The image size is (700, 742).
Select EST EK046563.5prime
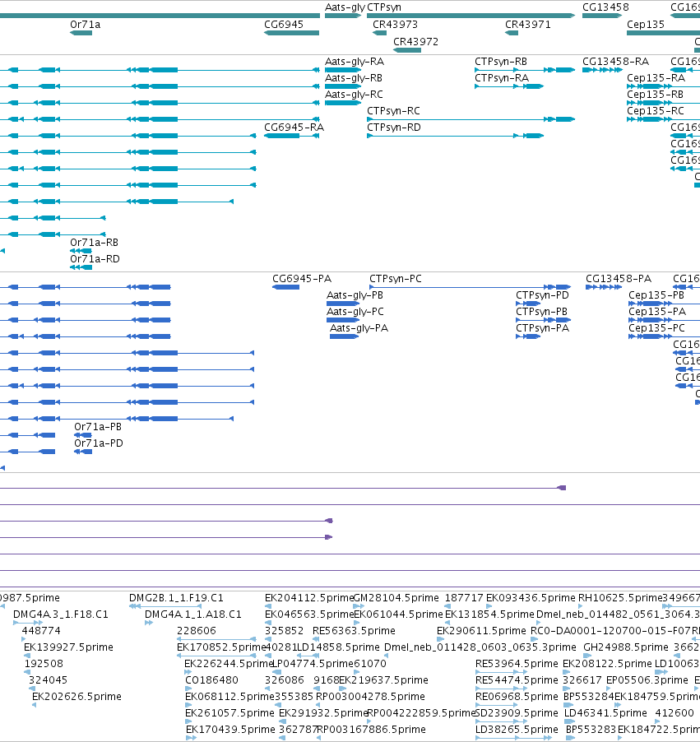coord(309,614)
